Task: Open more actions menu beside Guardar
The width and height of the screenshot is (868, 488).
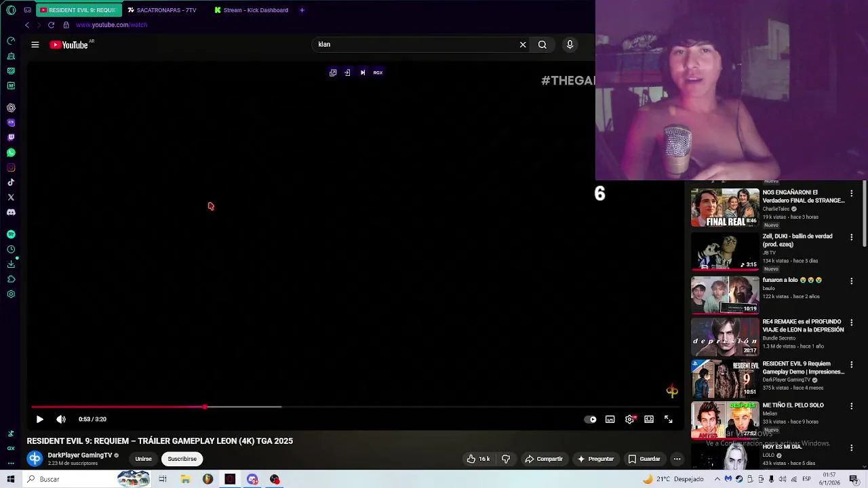Action: (x=677, y=459)
